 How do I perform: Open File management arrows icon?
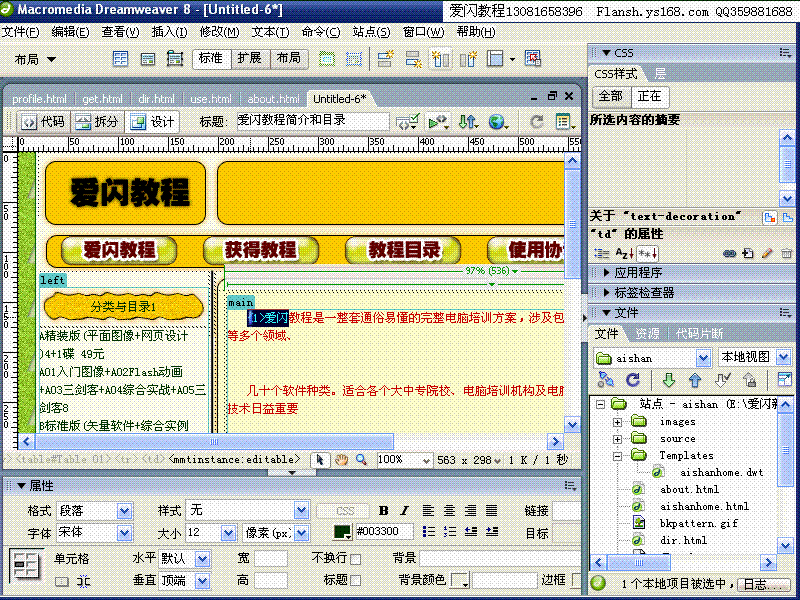coord(467,122)
